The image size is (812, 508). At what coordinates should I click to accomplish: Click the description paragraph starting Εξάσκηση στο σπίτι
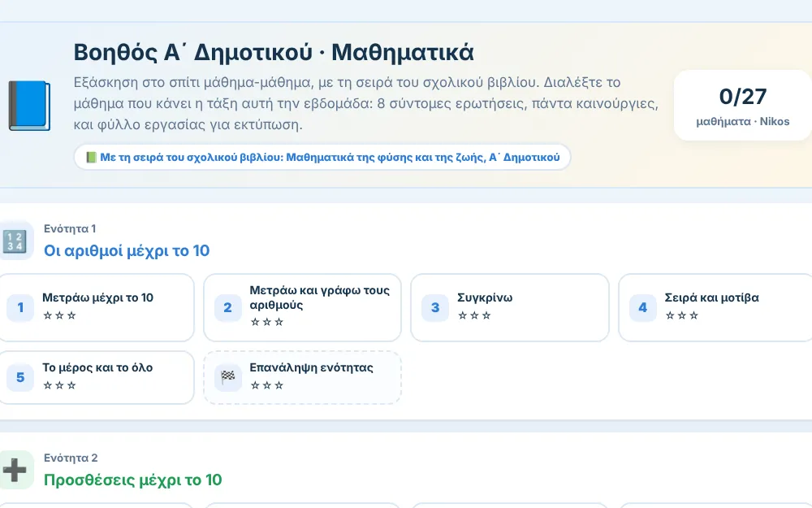366,103
